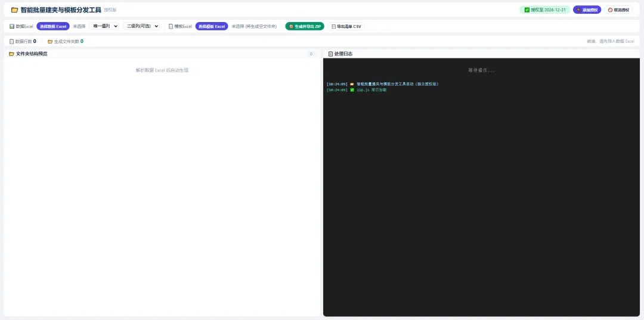Click the 选择模板 Excel button
644x320 pixels.
tap(212, 26)
